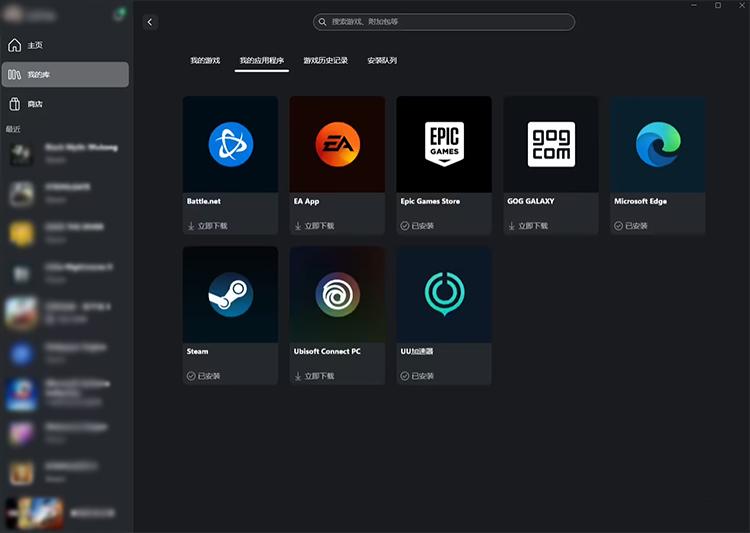Viewport: 750px width, 533px height.
Task: Select the Epic Games Store tile
Action: tap(444, 145)
